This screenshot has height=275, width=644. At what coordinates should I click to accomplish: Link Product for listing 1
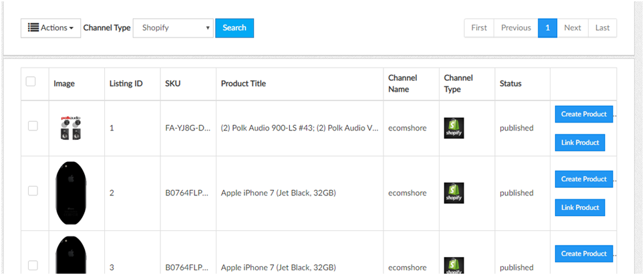pyautogui.click(x=580, y=143)
